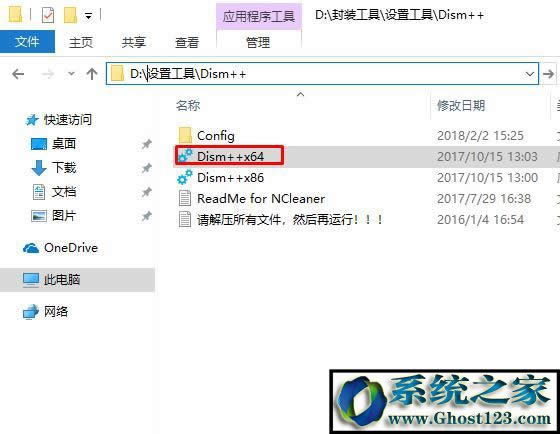Click the ReadMe for NCleaner file name

(x=261, y=199)
